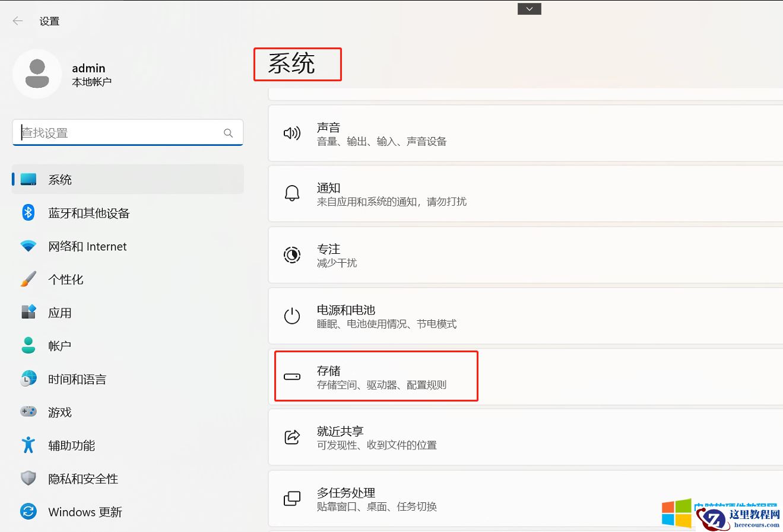Image resolution: width=783 pixels, height=532 pixels.
Task: Open the chevron dropdown at top center
Action: click(x=528, y=8)
